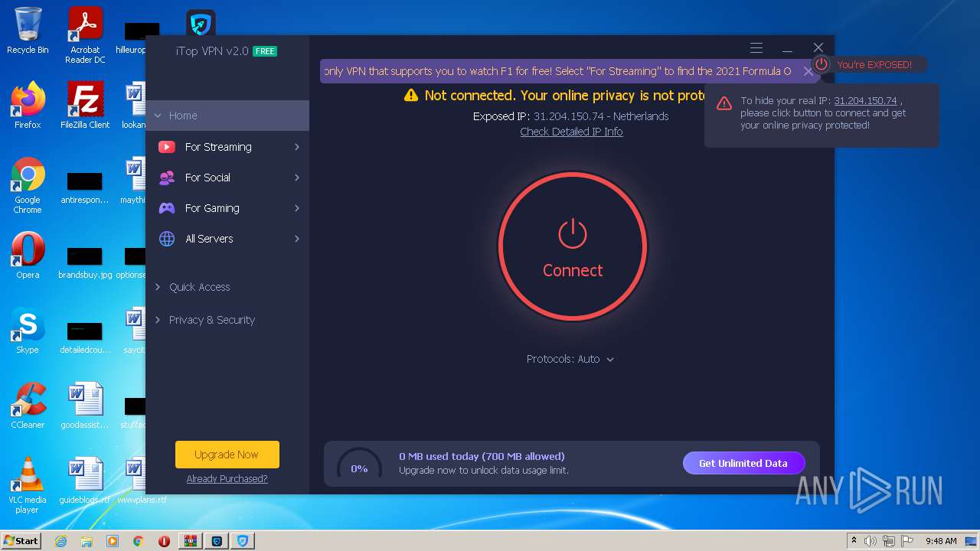Open Windows Media Player from taskbar
The height and width of the screenshot is (551, 980).
113,541
